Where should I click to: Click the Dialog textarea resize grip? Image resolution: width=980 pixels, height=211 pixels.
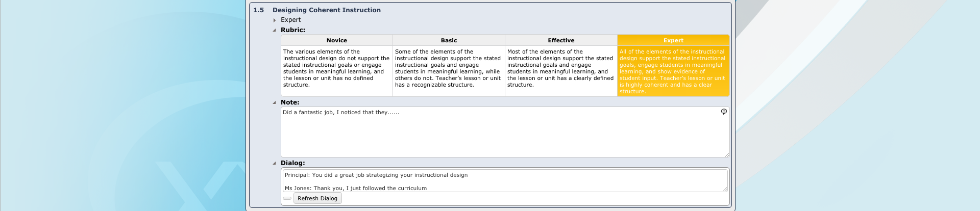(725, 190)
